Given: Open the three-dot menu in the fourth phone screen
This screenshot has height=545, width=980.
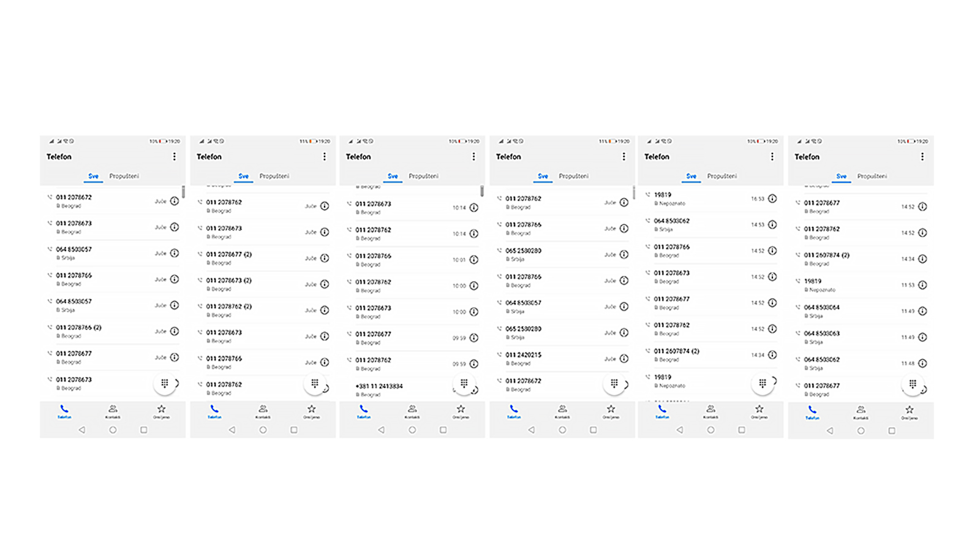Looking at the screenshot, I should [x=624, y=156].
